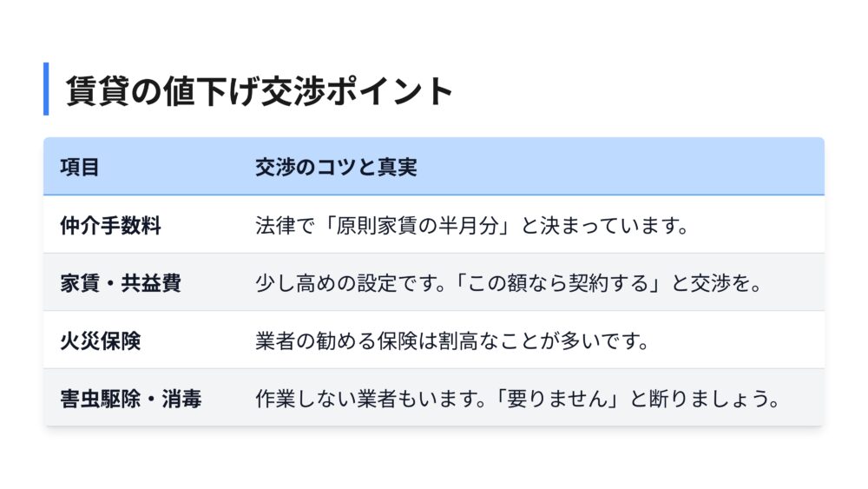Select the 交渉のコツと真実 column header
This screenshot has width=868, height=489.
pos(336,167)
